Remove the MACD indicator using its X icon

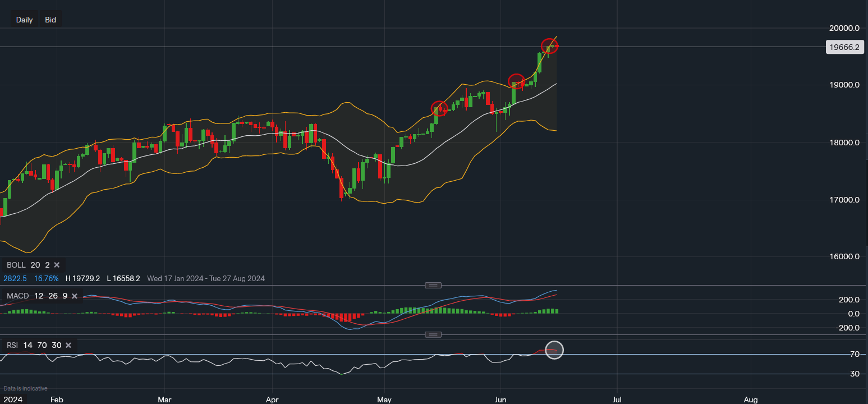pyautogui.click(x=74, y=296)
